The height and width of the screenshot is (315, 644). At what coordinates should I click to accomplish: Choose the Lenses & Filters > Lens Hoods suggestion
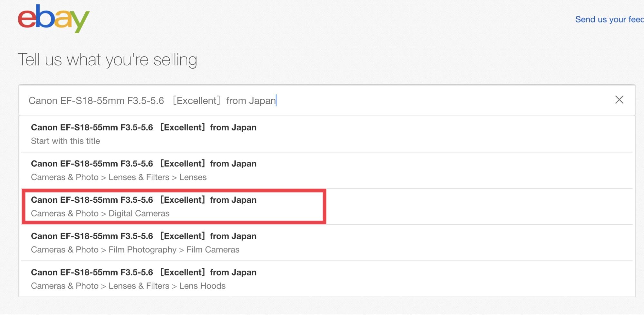[327, 279]
